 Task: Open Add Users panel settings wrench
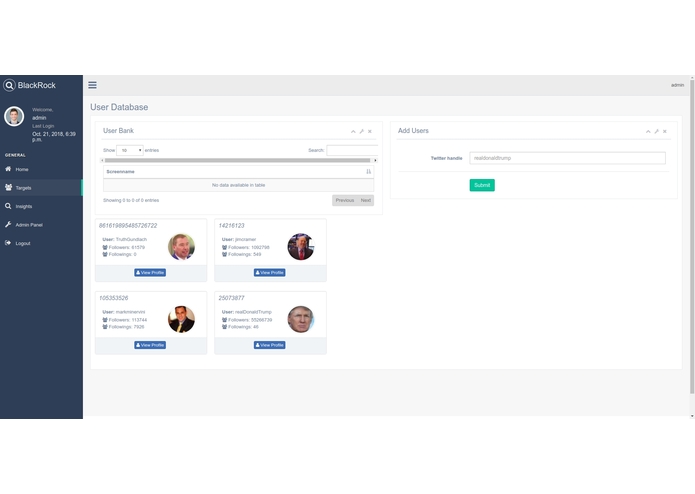[656, 132]
